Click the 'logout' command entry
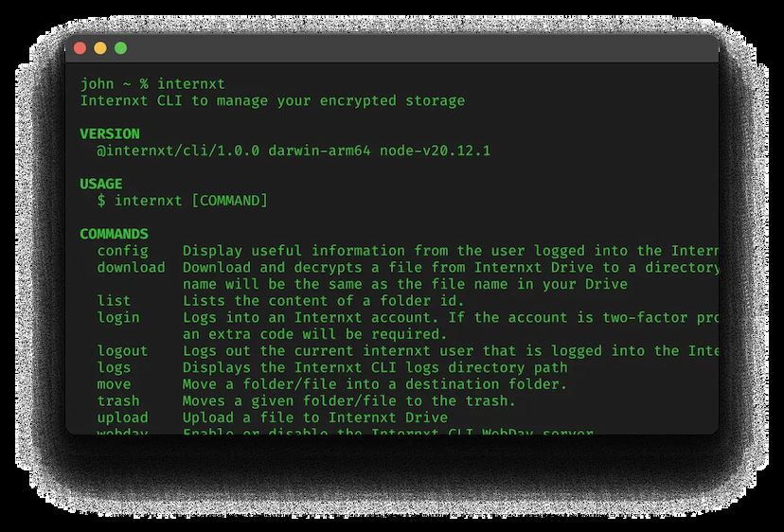Screen dimensions: 784x532 click(x=122, y=350)
